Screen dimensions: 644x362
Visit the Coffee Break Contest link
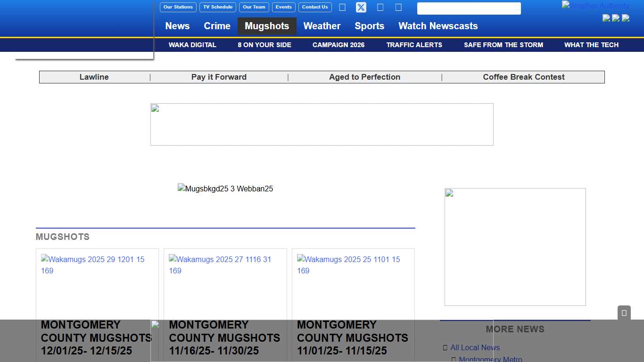coord(523,77)
